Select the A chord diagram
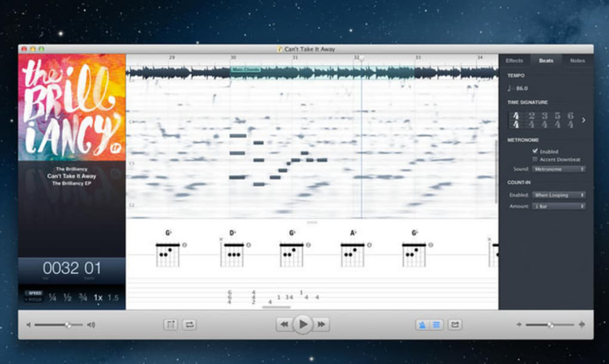The image size is (609, 364). click(x=353, y=255)
